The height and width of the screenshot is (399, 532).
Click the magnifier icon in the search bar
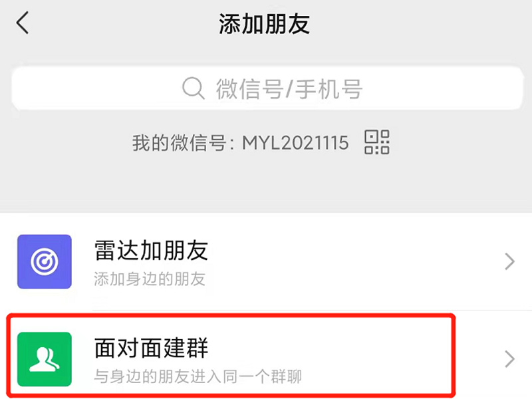[x=193, y=88]
